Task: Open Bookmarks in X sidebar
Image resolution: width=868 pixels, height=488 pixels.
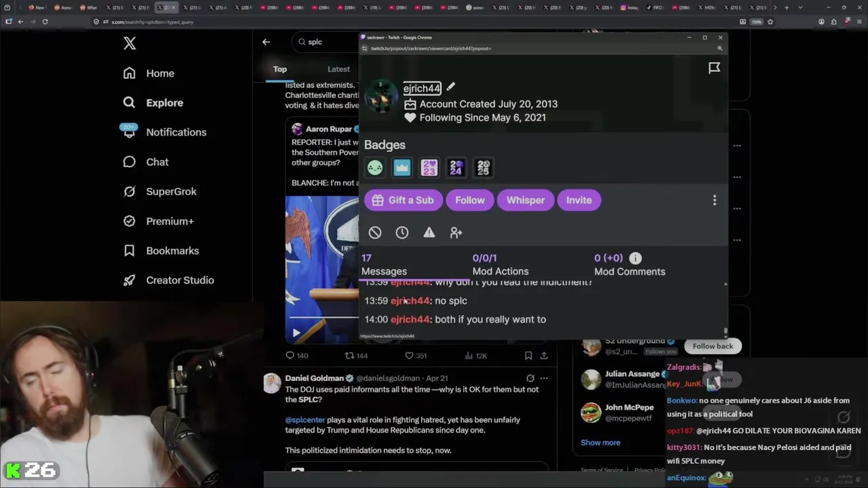Action: 161,251
